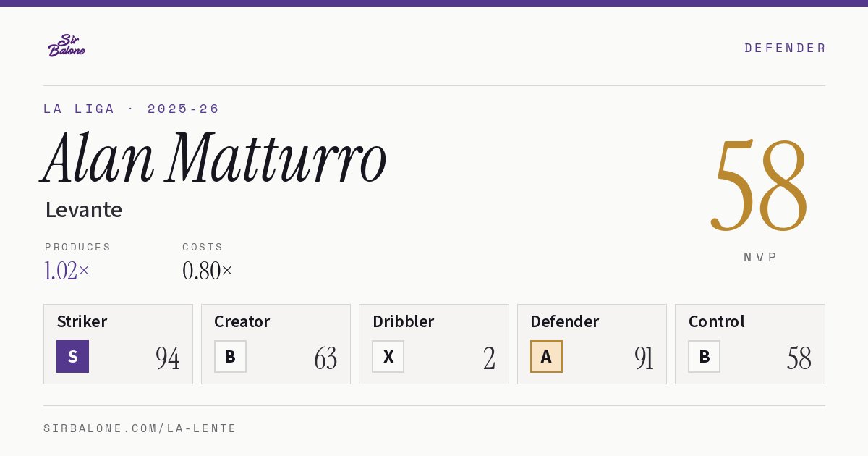
Task: Open the sirbalone.com/la-lente link
Action: [x=140, y=428]
